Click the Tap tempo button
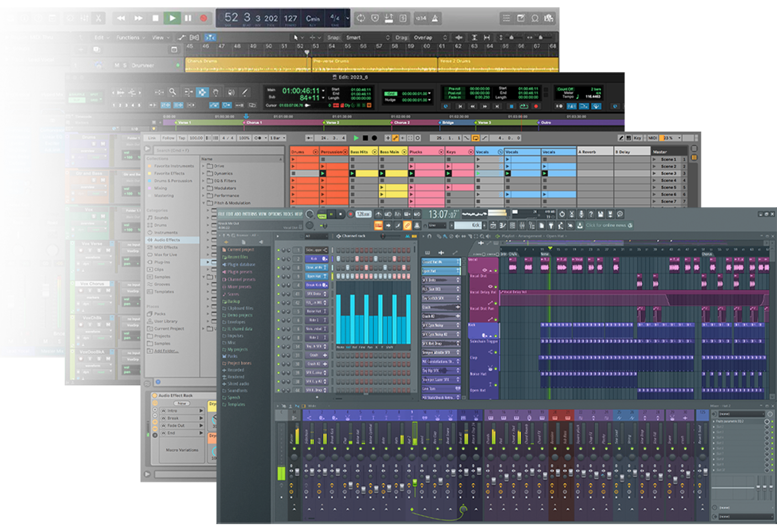This screenshot has width=777, height=532. 182,138
